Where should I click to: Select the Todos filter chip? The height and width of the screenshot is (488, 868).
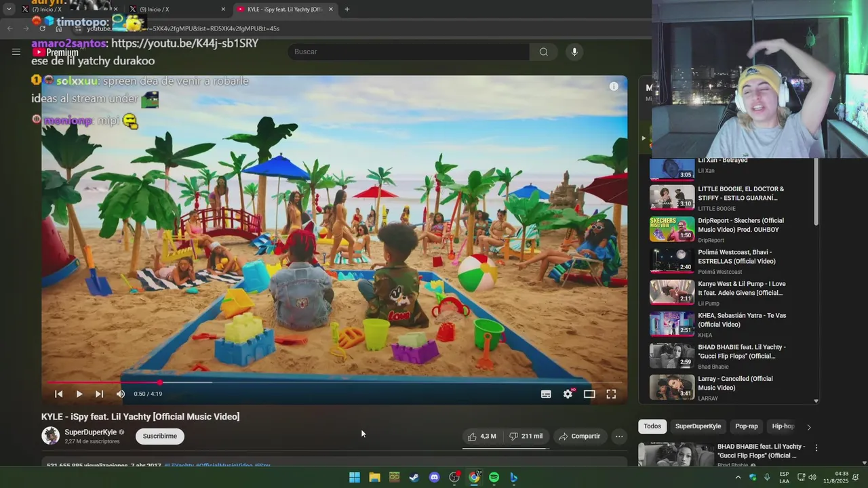(x=652, y=426)
